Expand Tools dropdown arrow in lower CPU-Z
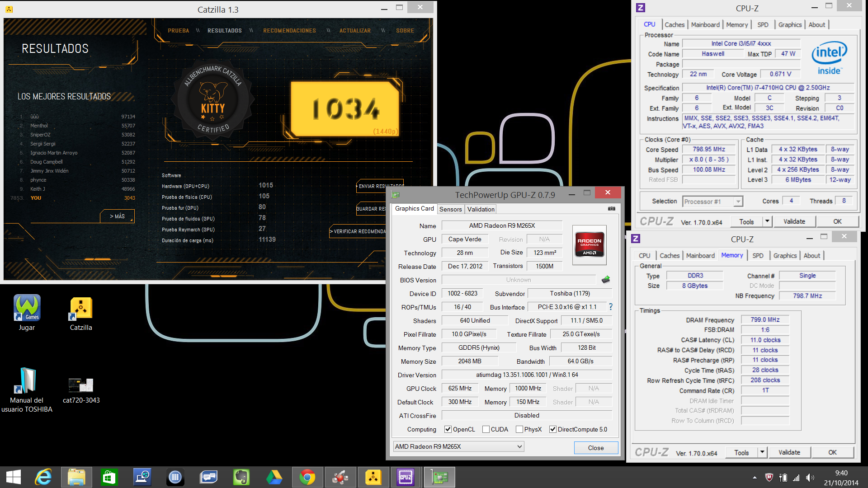Viewport: 868px width, 488px height. 762,452
